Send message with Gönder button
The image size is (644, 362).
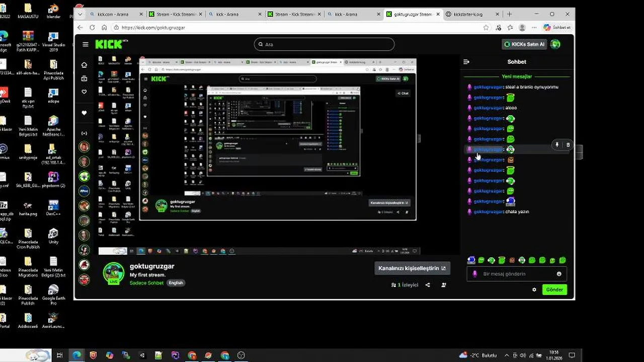click(x=554, y=290)
